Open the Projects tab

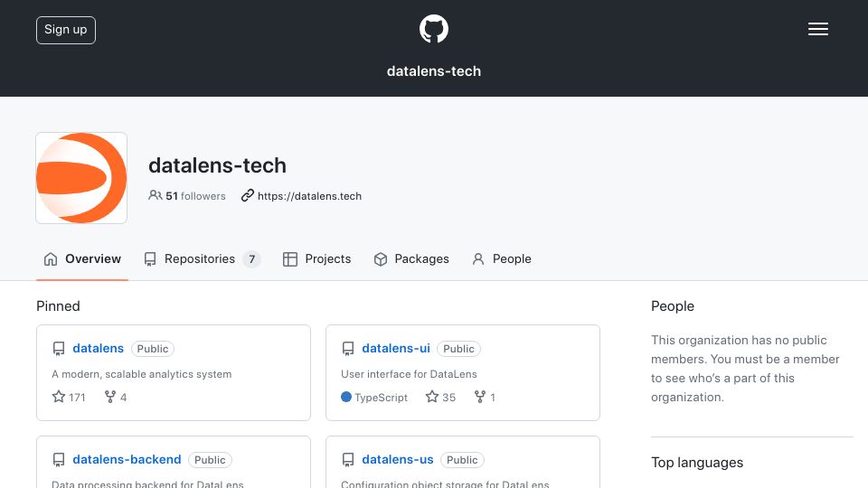[317, 259]
